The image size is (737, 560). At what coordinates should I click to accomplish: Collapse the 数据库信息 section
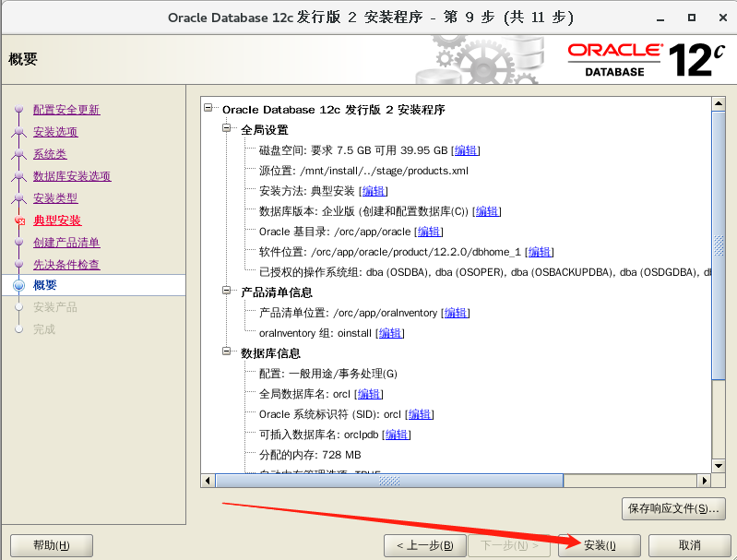point(227,351)
